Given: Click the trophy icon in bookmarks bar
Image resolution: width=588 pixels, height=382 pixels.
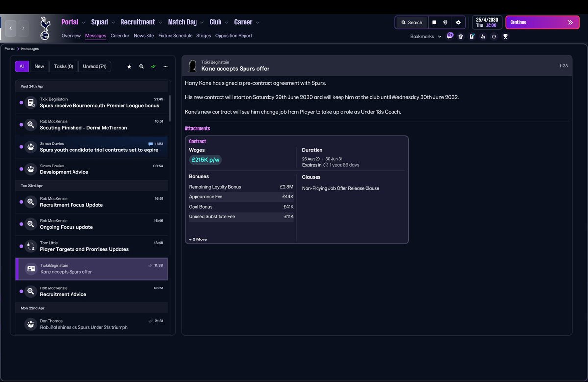Looking at the screenshot, I should pos(505,36).
